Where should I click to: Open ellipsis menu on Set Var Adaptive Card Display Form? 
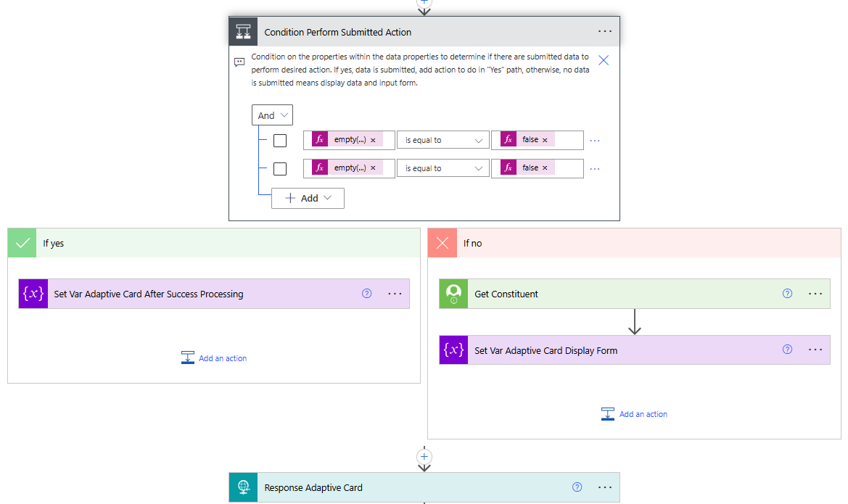(815, 350)
